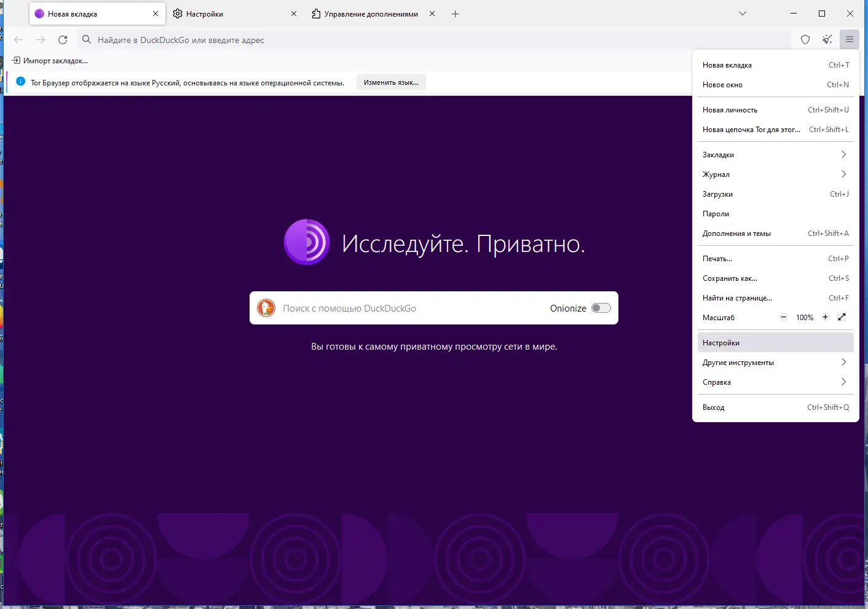Click the shield security level icon

805,39
